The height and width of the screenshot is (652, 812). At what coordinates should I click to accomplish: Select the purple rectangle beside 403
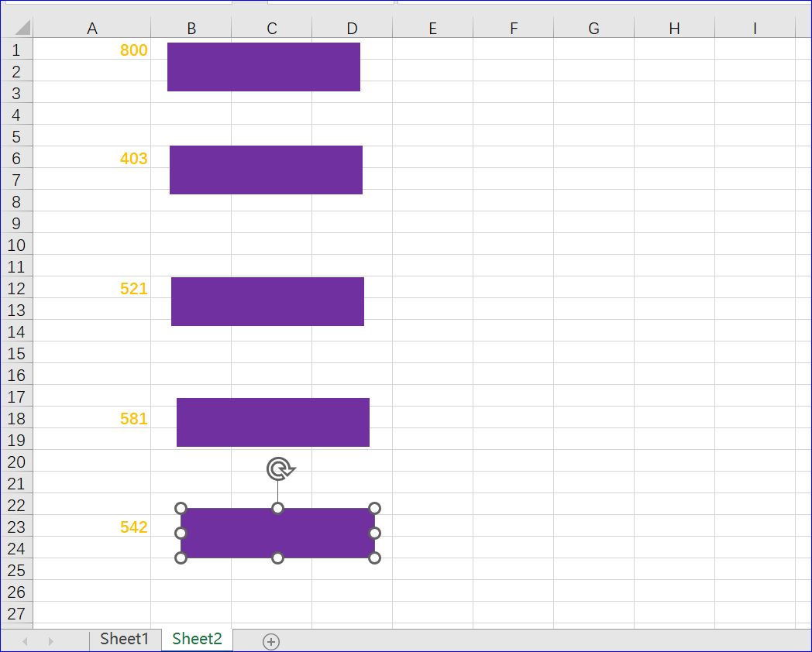coord(267,170)
